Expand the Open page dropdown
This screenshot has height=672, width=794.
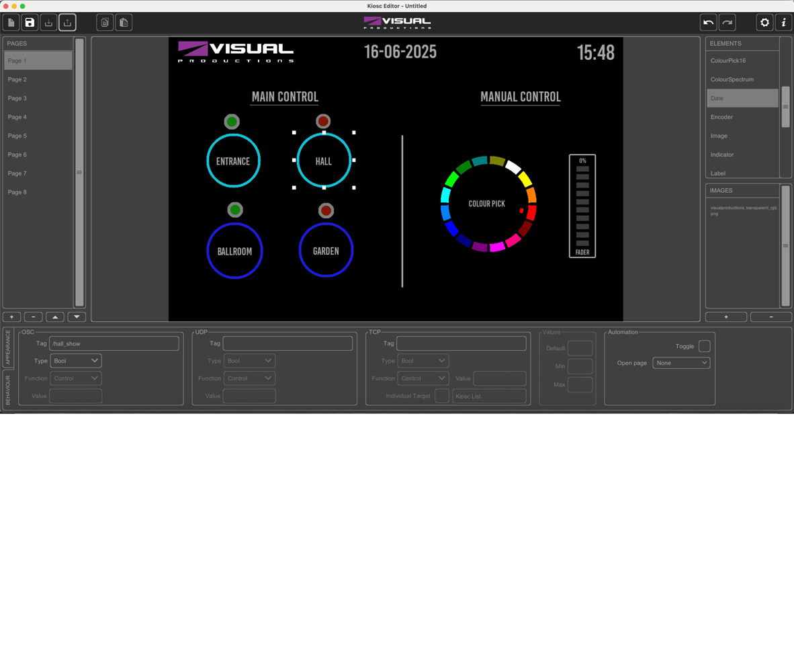tap(681, 363)
